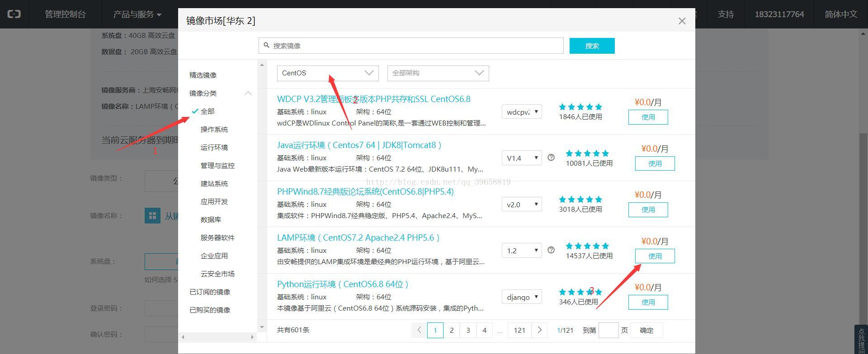The image size is (868, 354).
Task: Open 精选镜像 section
Action: tap(203, 75)
